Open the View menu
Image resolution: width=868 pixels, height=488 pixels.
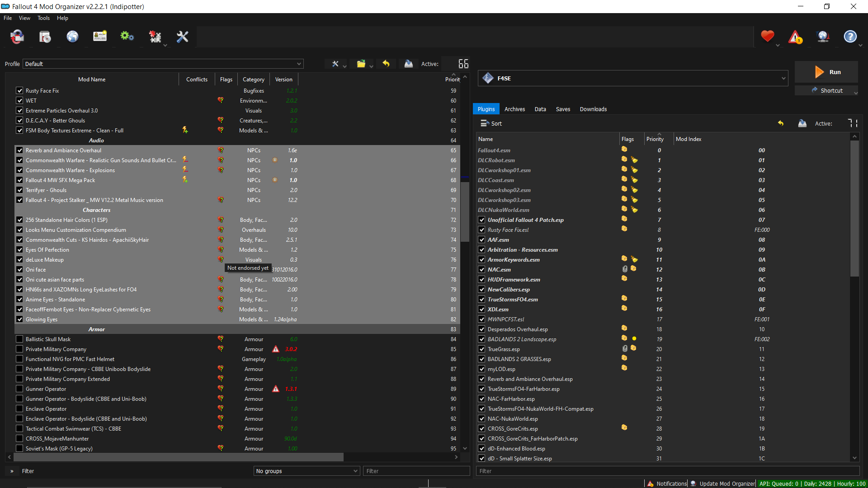click(x=24, y=18)
